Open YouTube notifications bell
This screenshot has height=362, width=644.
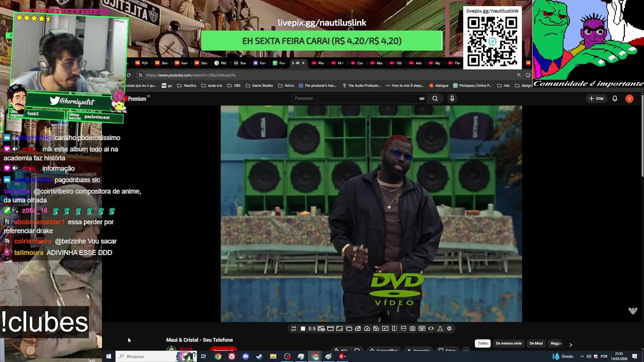(614, 99)
